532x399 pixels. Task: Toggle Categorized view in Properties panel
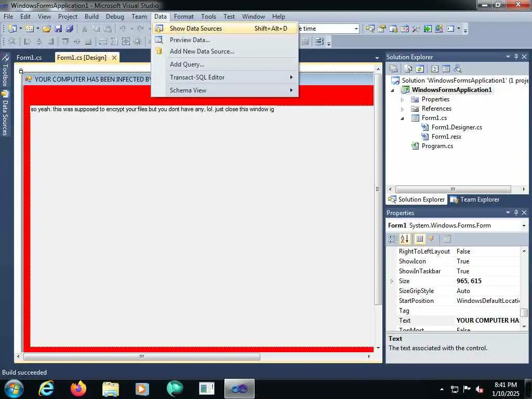[x=392, y=239]
